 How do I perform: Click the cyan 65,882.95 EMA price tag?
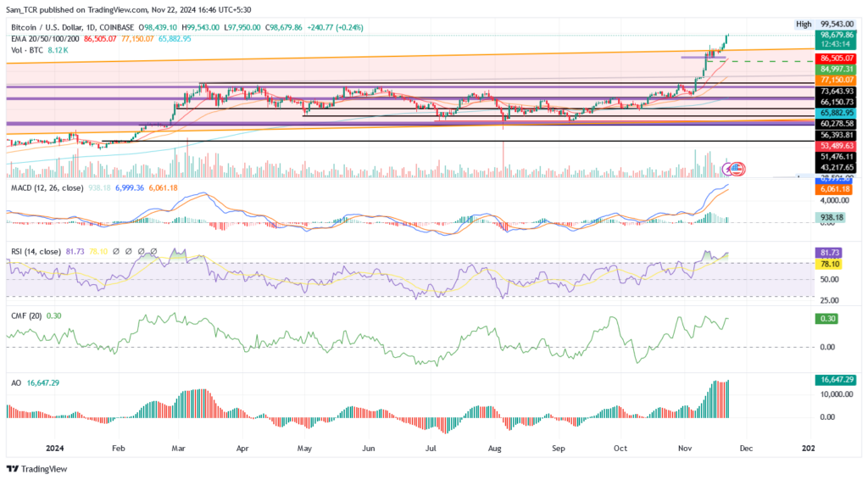pos(837,113)
